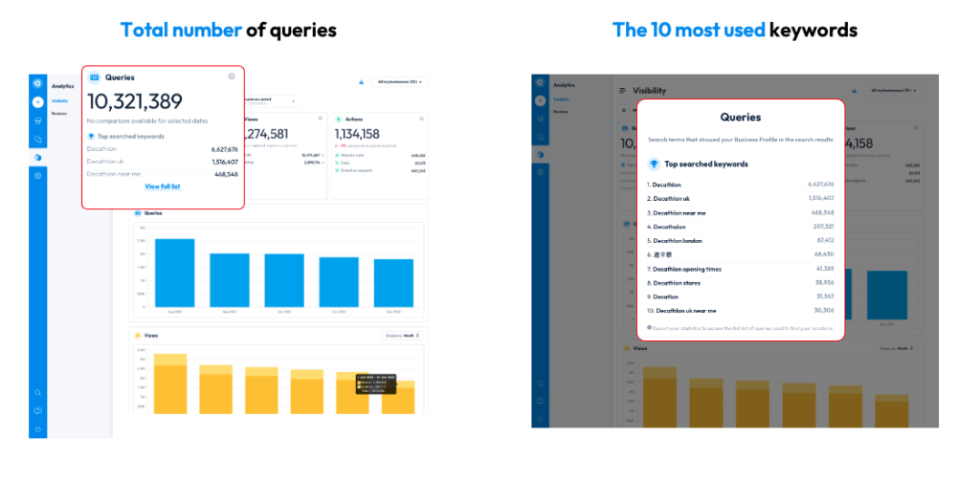
Task: Click row 2. Decathlon uk in the Queries modal
Action: (741, 199)
